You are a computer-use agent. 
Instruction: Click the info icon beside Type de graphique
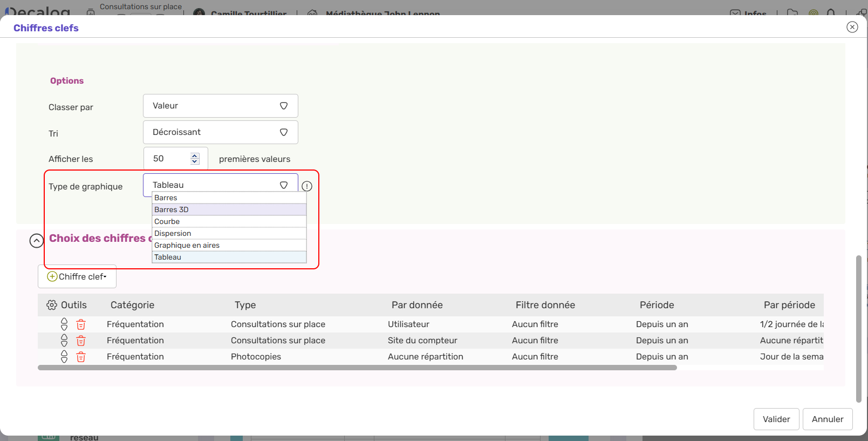click(x=307, y=186)
